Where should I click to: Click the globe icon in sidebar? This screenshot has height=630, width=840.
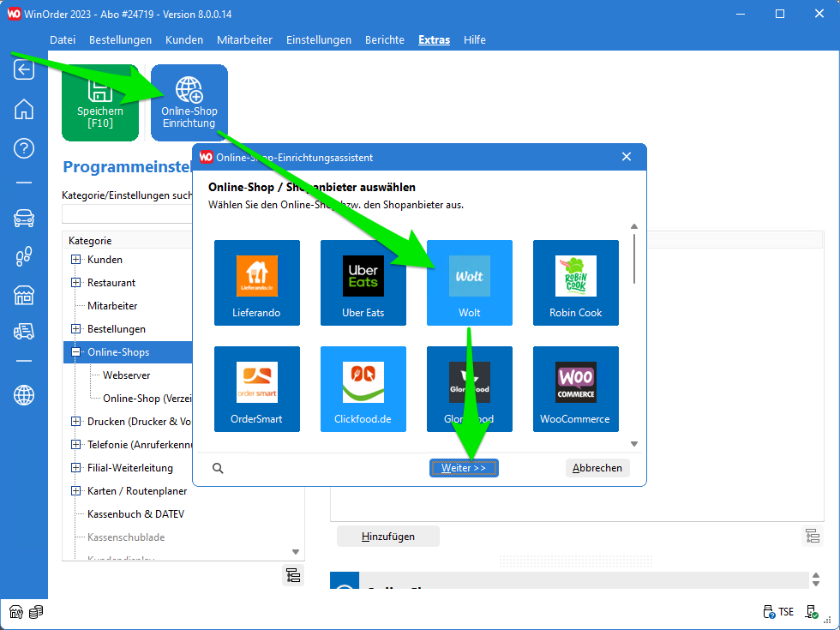coord(24,395)
